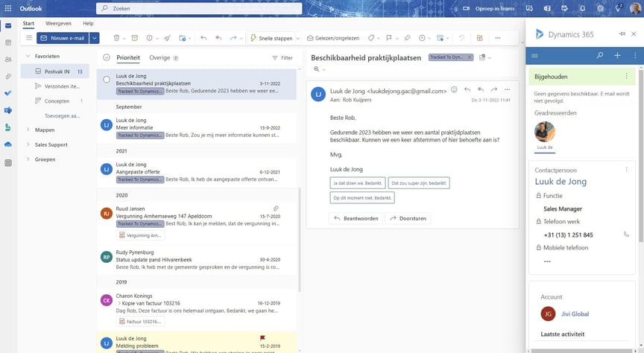Start a Teams call via Oproep in Teams
This screenshot has width=644, height=353.
click(x=489, y=8)
